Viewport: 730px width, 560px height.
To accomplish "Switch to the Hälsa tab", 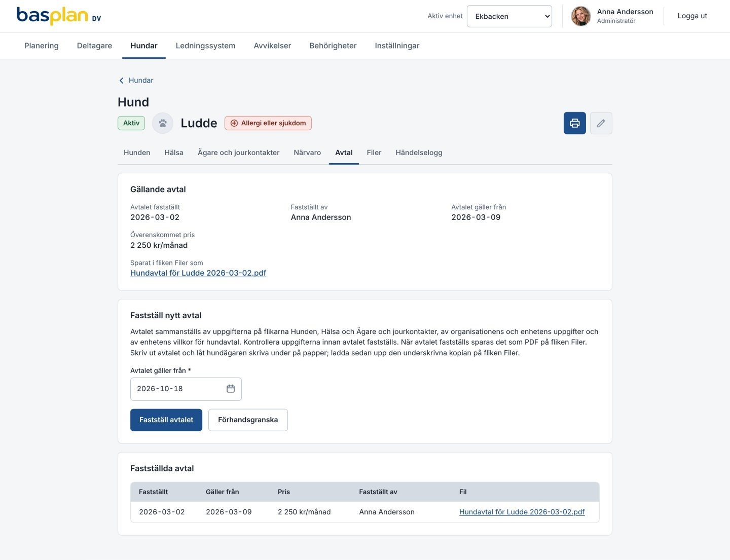I will pos(174,153).
